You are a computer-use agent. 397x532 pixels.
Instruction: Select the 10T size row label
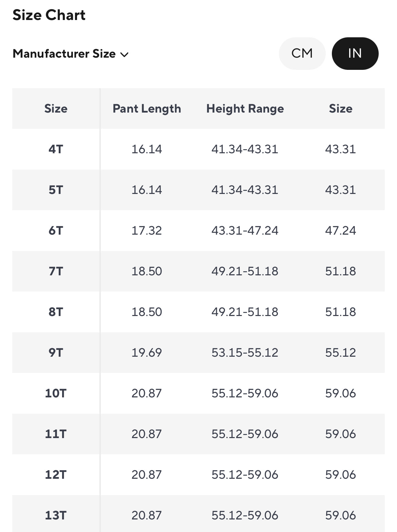(x=56, y=393)
